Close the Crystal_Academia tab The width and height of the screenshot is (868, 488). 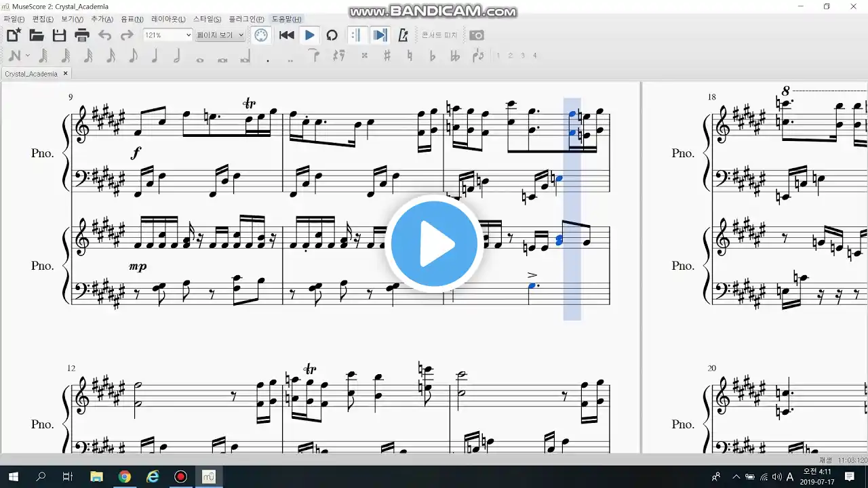[x=66, y=74]
